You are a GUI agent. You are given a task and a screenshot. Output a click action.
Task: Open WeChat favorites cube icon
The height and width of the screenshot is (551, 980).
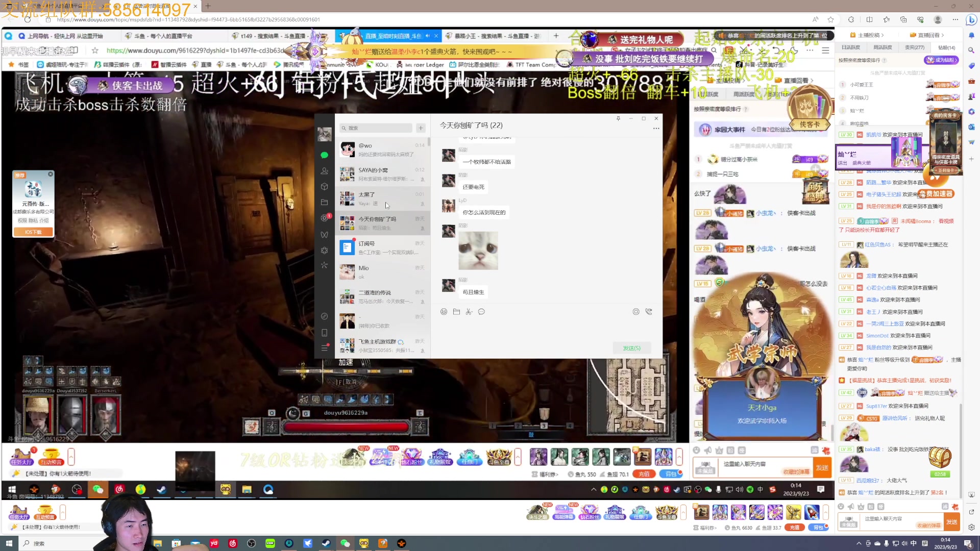(324, 187)
